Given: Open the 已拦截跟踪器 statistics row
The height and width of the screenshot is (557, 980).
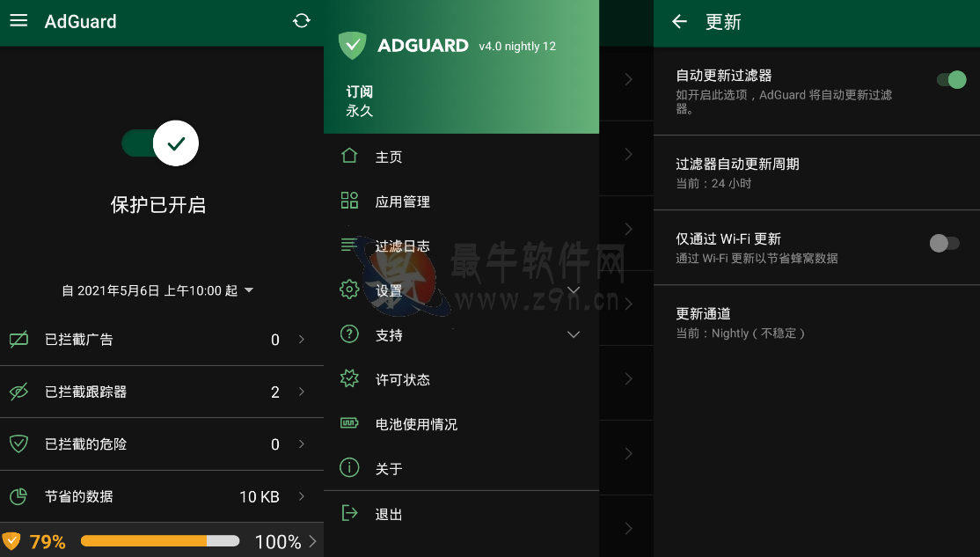Looking at the screenshot, I should pos(162,392).
